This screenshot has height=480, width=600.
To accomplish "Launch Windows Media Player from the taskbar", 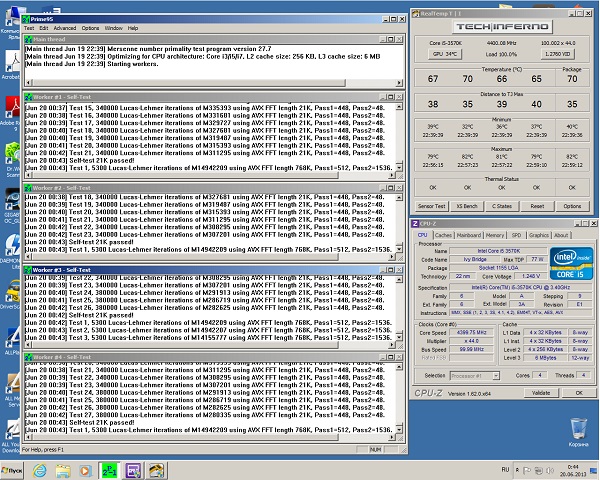I will pyautogui.click(x=86, y=471).
